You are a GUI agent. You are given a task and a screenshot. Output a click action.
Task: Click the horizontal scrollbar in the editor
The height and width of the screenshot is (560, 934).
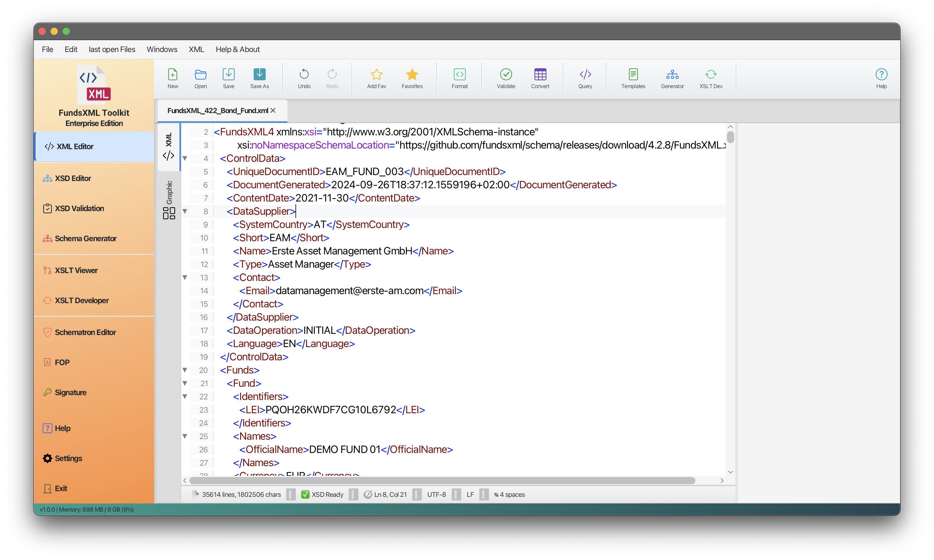442,480
